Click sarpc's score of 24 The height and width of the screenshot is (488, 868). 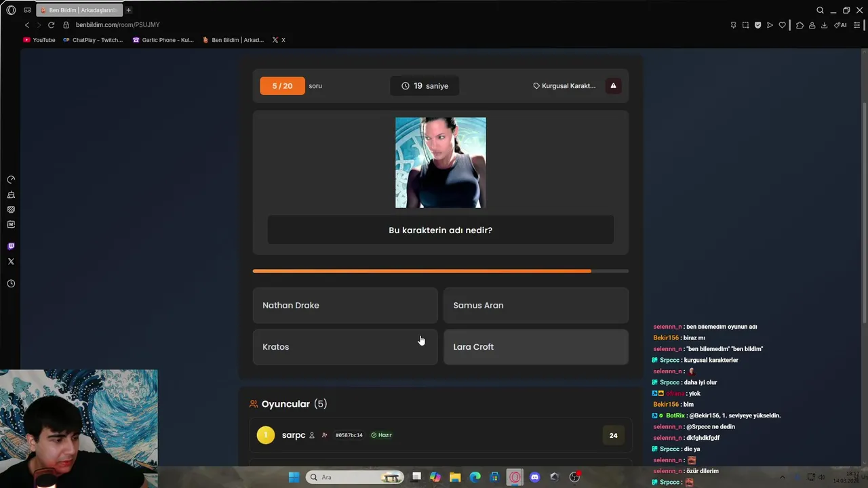click(613, 436)
